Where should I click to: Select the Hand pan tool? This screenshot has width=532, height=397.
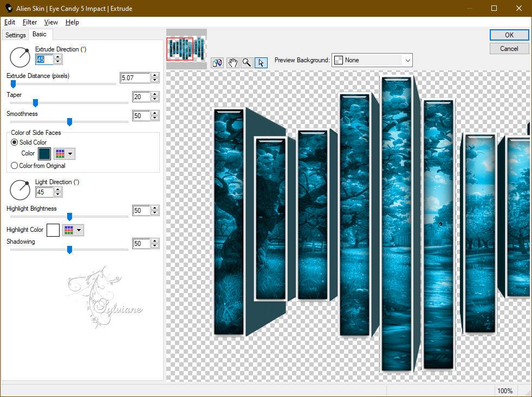coord(233,63)
